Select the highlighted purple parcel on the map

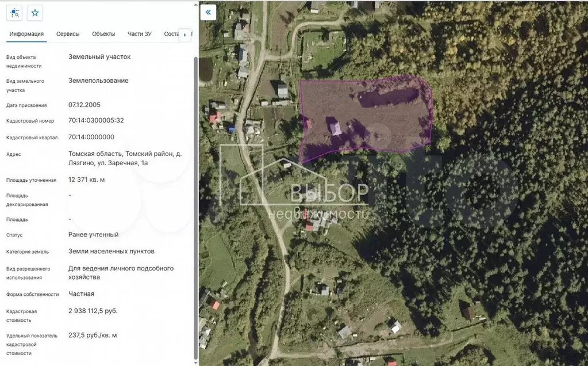point(366,118)
